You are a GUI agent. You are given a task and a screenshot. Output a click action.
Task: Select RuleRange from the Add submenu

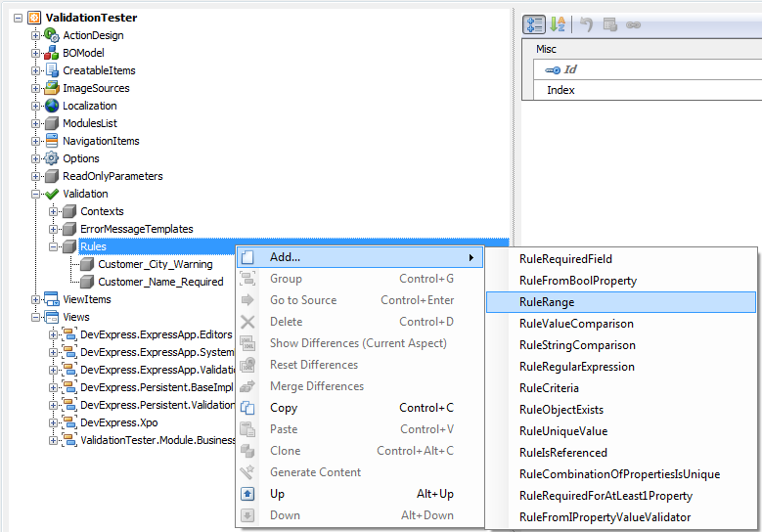point(621,302)
